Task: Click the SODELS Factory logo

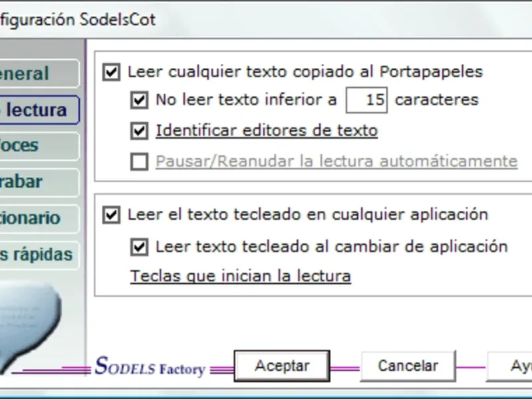Action: coord(150,366)
